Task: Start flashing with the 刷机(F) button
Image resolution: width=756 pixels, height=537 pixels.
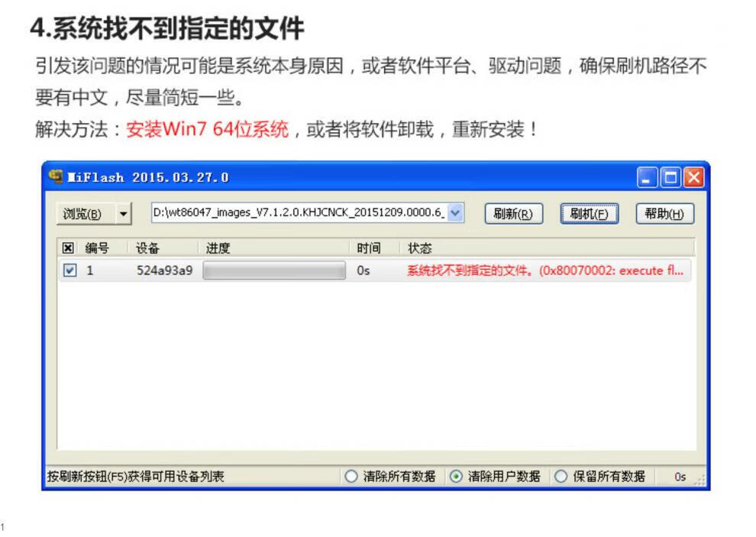Action: point(589,214)
